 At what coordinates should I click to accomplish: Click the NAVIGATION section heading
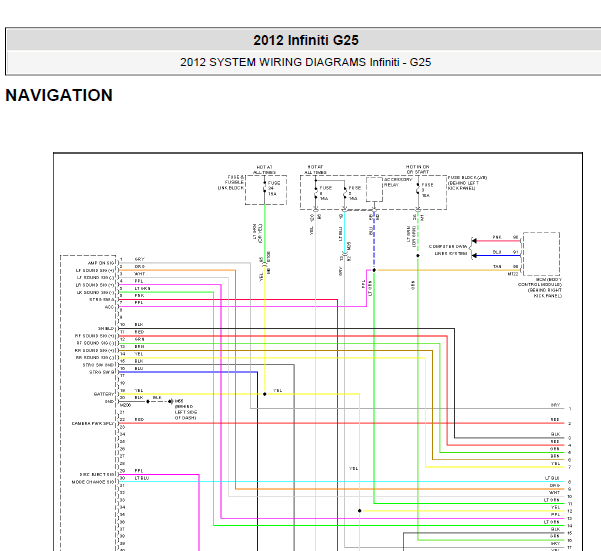click(x=59, y=95)
